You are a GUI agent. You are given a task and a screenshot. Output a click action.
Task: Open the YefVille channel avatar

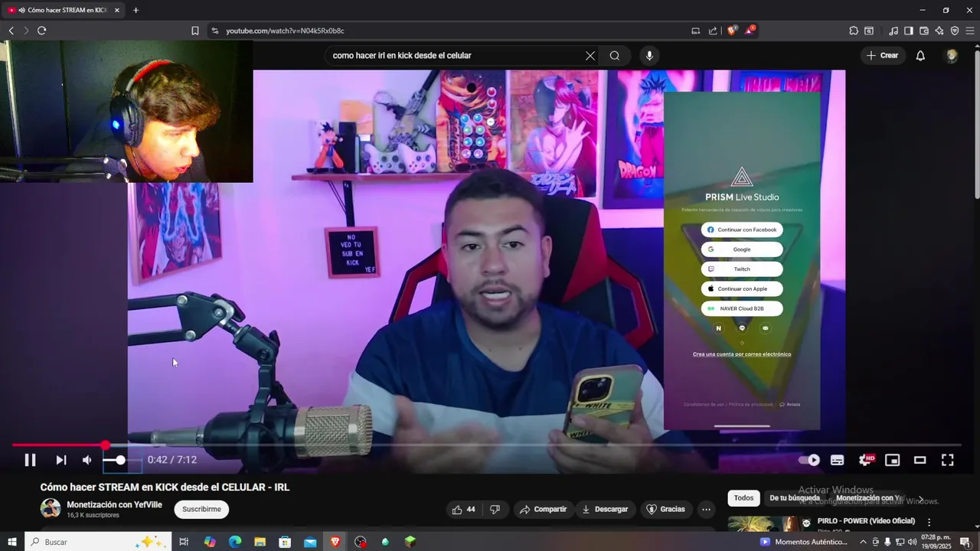click(51, 508)
